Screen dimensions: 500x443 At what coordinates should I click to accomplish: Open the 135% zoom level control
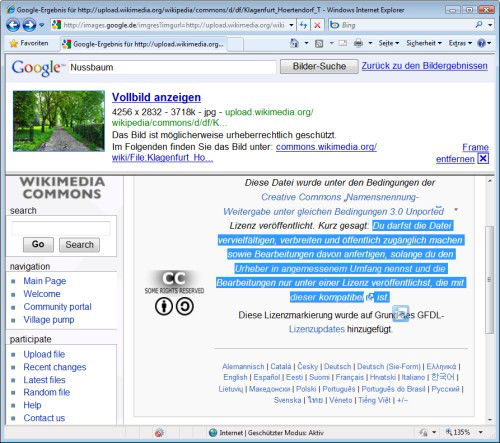coord(458,432)
